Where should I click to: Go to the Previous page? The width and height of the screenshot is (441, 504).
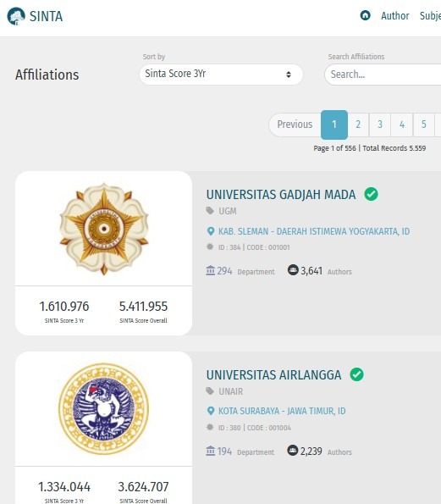(295, 125)
